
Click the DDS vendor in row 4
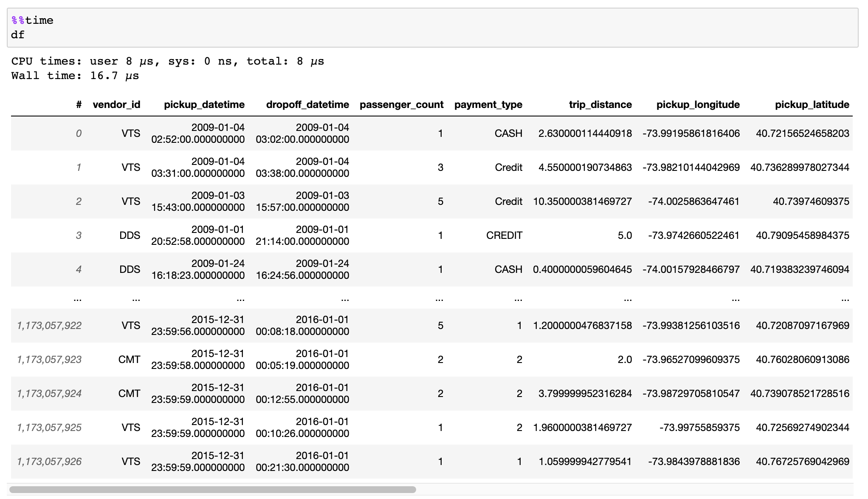(x=130, y=269)
